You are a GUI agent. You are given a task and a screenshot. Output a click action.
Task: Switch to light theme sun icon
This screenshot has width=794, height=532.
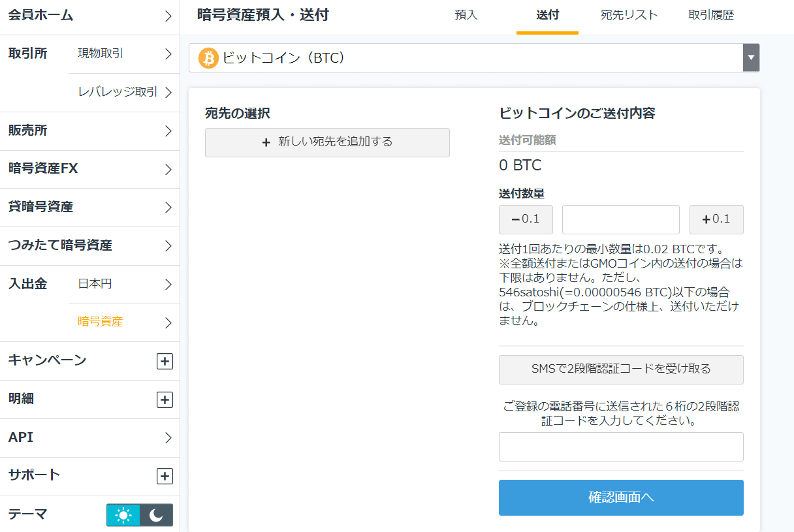[x=123, y=515]
